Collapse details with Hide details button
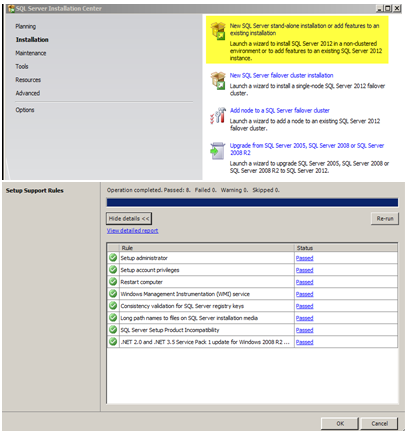The image size is (405, 431). tap(129, 219)
